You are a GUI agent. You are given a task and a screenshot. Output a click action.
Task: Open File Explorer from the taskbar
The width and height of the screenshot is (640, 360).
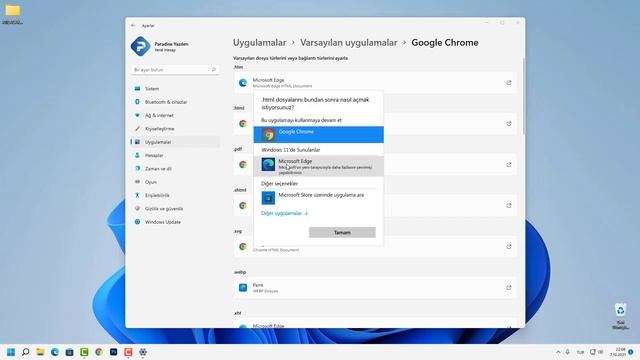40,352
